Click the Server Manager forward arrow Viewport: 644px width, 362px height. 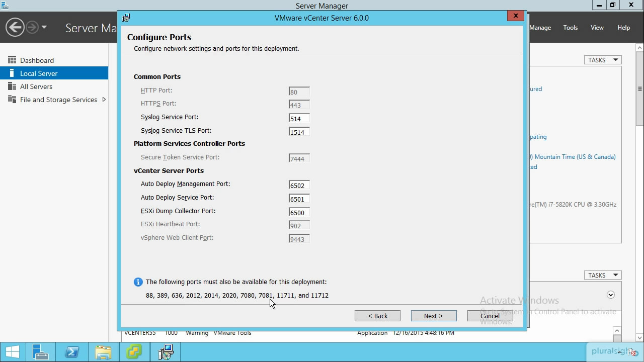(32, 27)
